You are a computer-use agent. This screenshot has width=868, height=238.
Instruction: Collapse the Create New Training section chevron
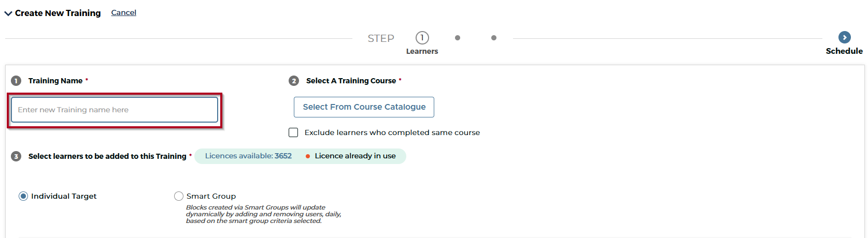[x=8, y=13]
